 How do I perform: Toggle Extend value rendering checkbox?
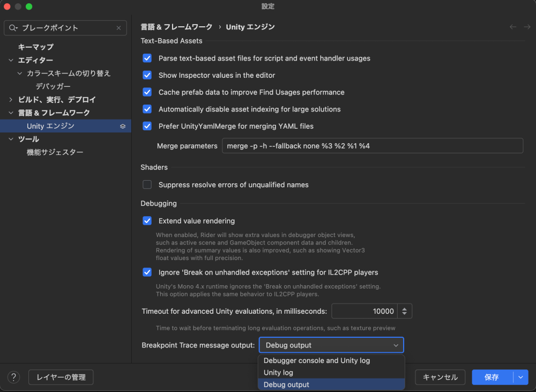147,221
